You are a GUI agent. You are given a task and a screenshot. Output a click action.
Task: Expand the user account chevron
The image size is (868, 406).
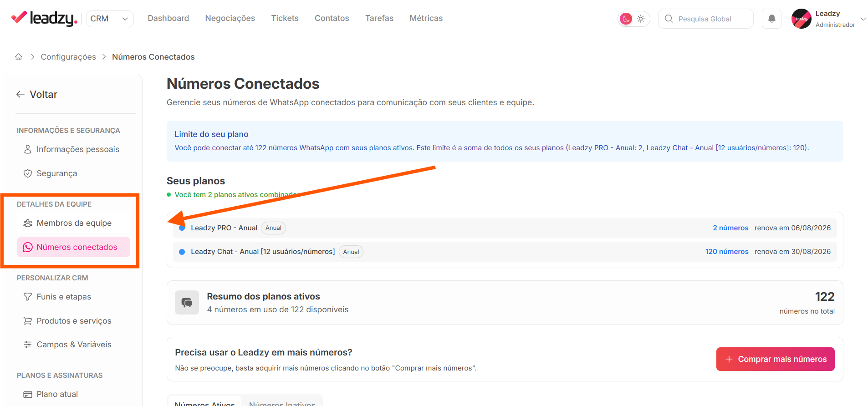(x=863, y=19)
